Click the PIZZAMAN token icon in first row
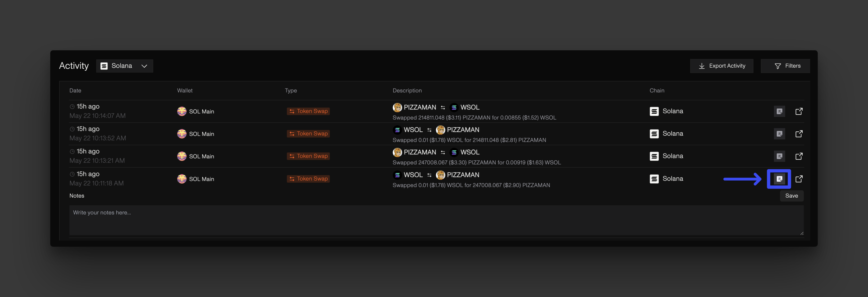This screenshot has height=297, width=868. (x=397, y=107)
